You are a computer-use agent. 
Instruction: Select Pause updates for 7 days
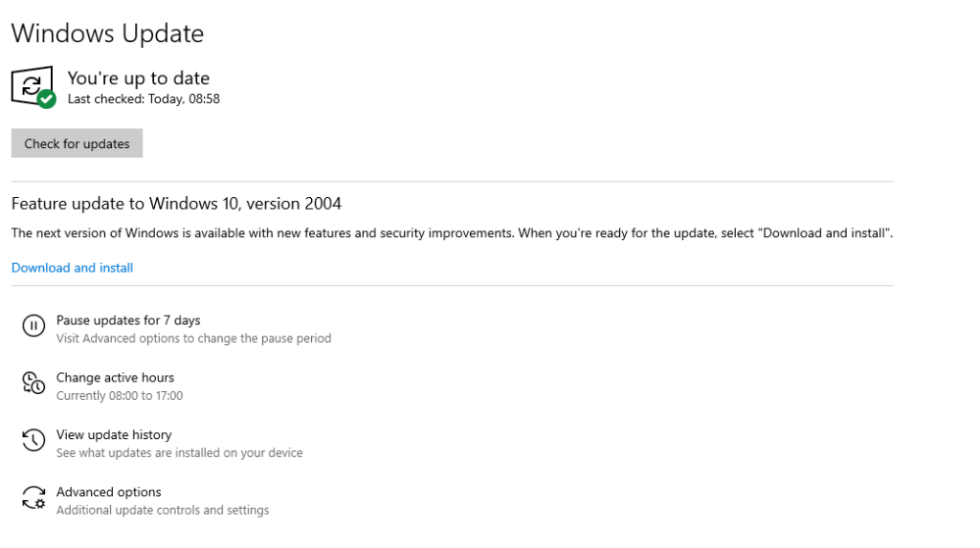click(x=128, y=320)
